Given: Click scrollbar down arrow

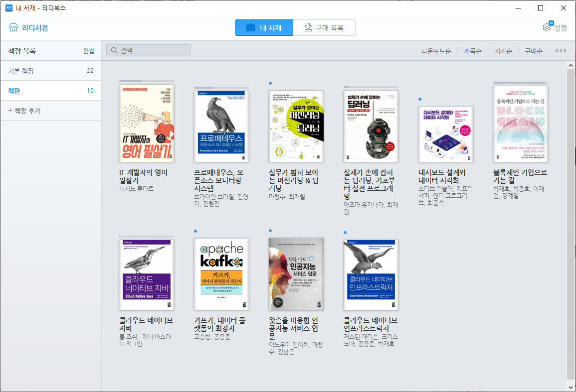Looking at the screenshot, I should click(x=571, y=387).
